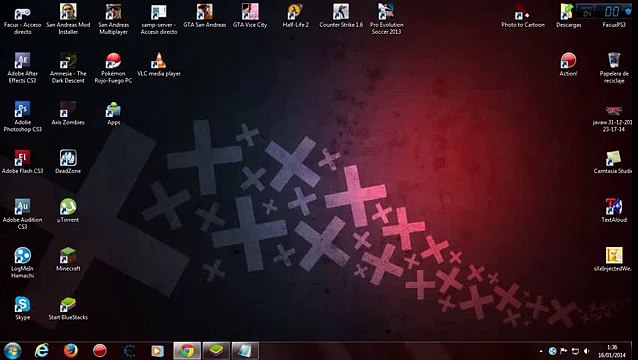This screenshot has width=638, height=360.
Task: Open the Action! desktop shortcut
Action: 568,65
